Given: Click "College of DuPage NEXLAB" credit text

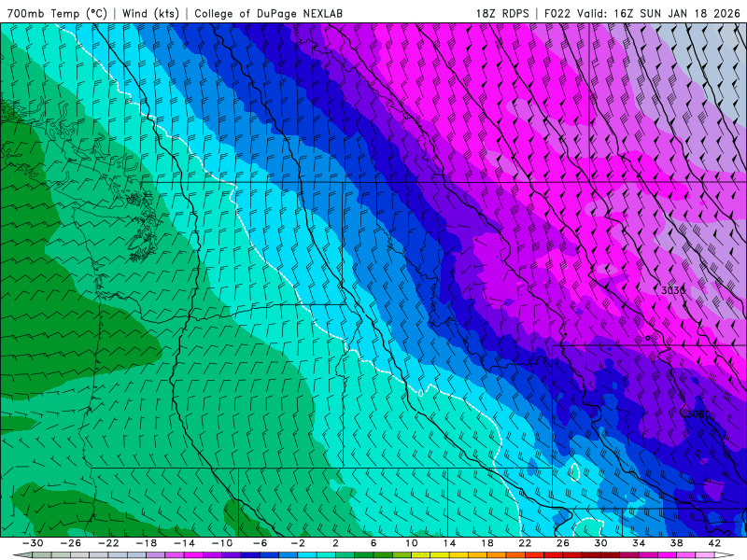Looking at the screenshot, I should point(268,13).
